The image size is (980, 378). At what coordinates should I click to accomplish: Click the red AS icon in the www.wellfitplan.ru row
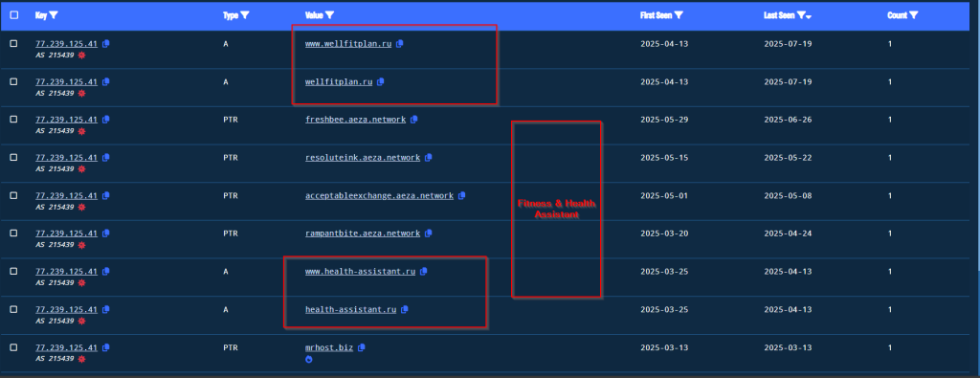pos(81,55)
